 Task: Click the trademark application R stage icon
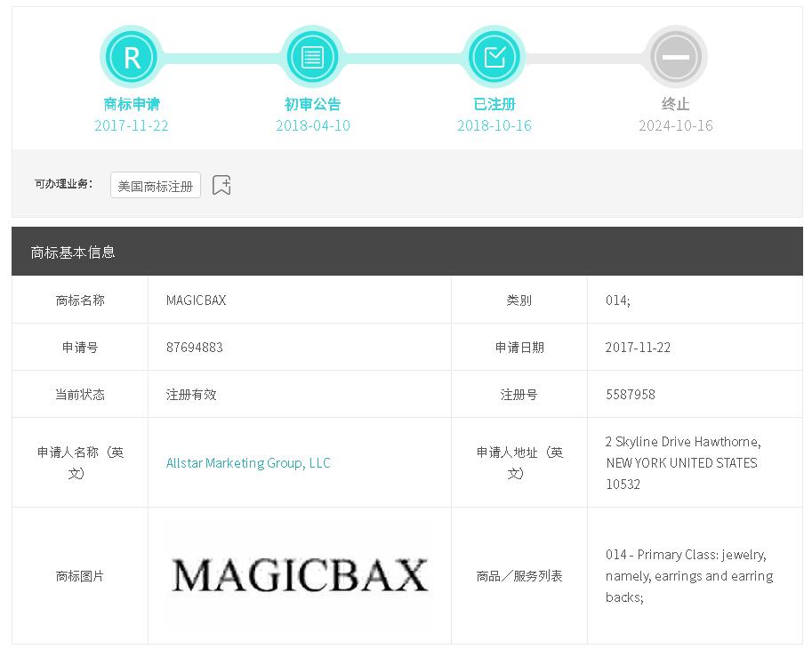[x=132, y=58]
